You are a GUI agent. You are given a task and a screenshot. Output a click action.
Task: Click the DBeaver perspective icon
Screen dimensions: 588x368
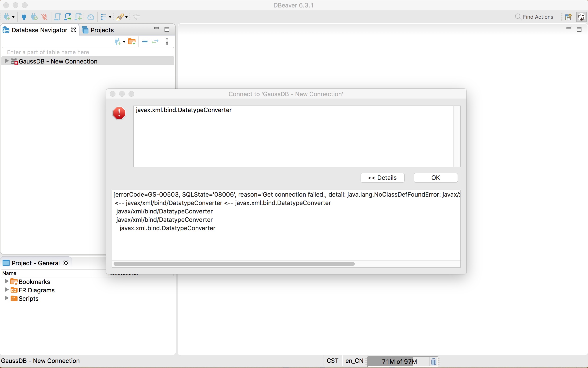(581, 17)
